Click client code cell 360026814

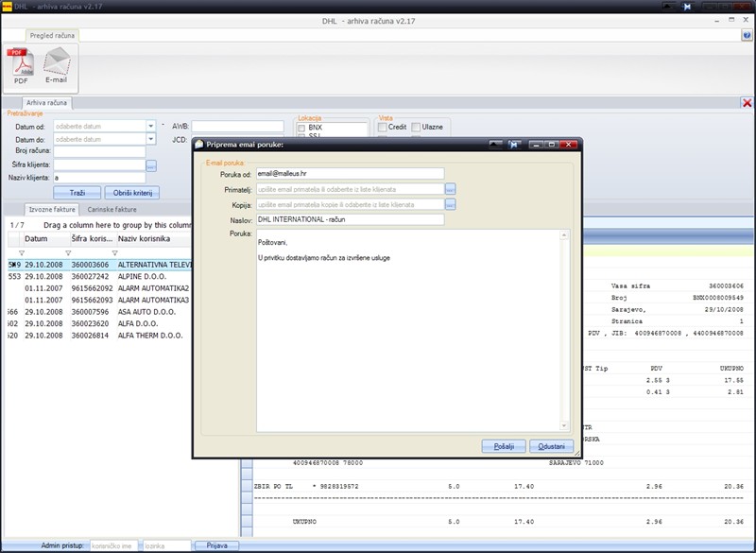tap(90, 336)
